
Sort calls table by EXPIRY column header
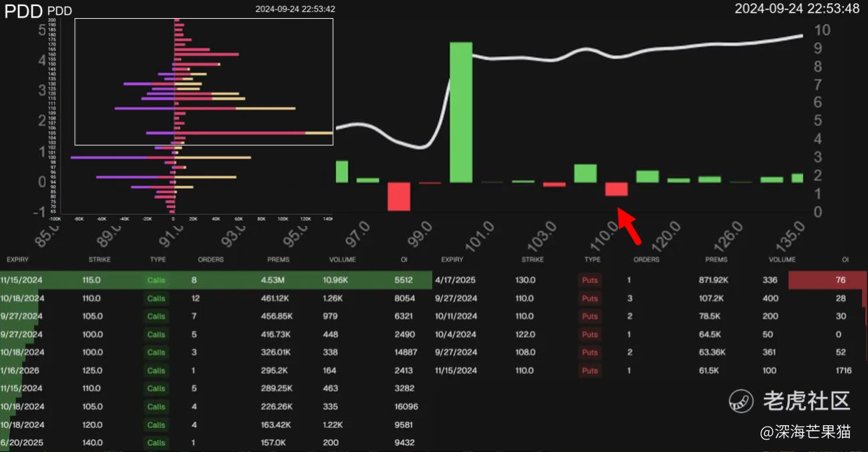point(18,259)
